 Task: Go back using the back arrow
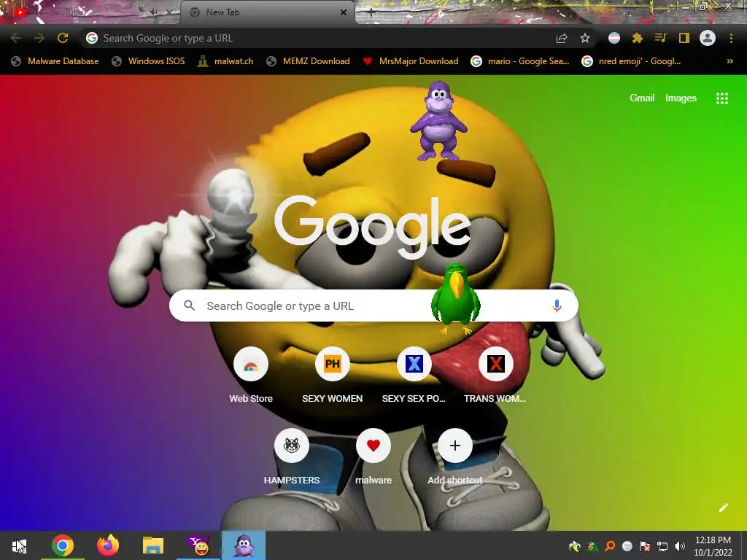16,38
